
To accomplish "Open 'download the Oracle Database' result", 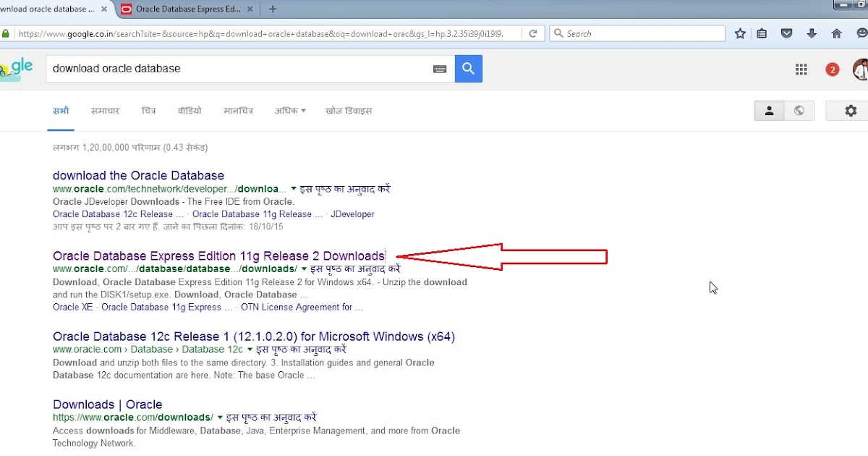I will coord(138,175).
